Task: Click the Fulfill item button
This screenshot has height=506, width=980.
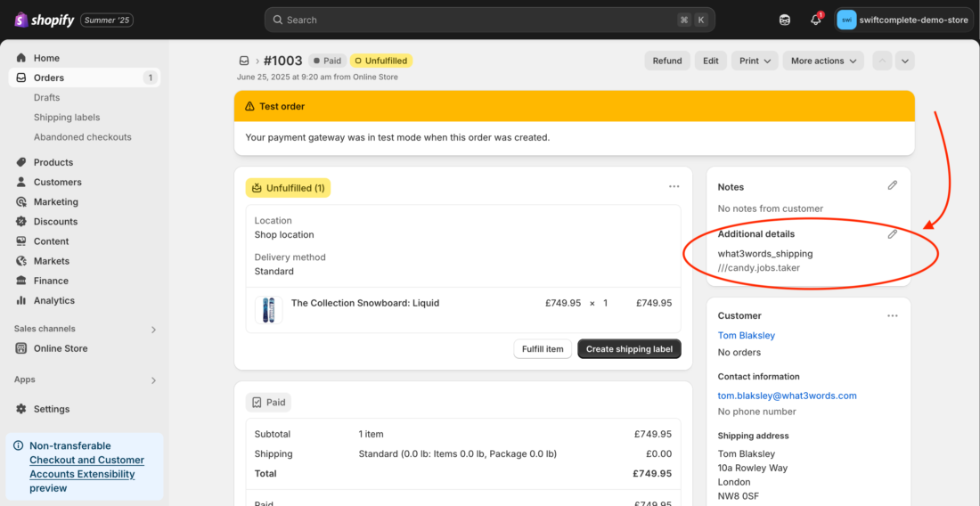Action: (543, 349)
